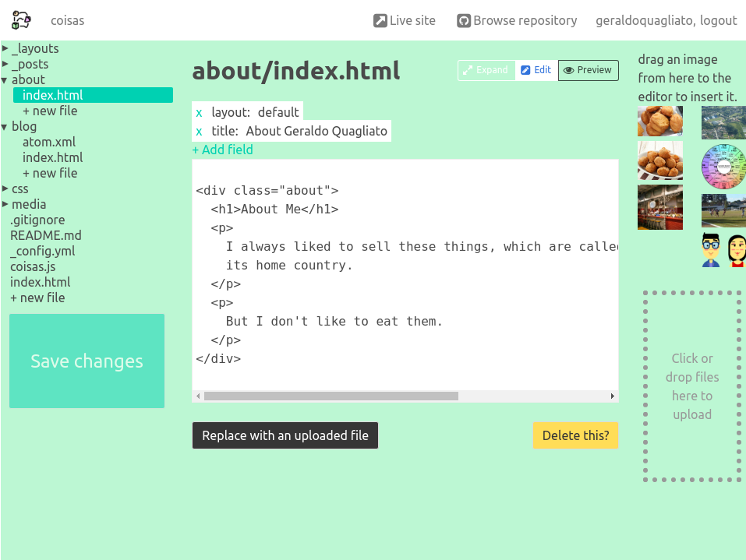Collapse the blog folder
The width and height of the screenshot is (746, 560).
pos(5,126)
